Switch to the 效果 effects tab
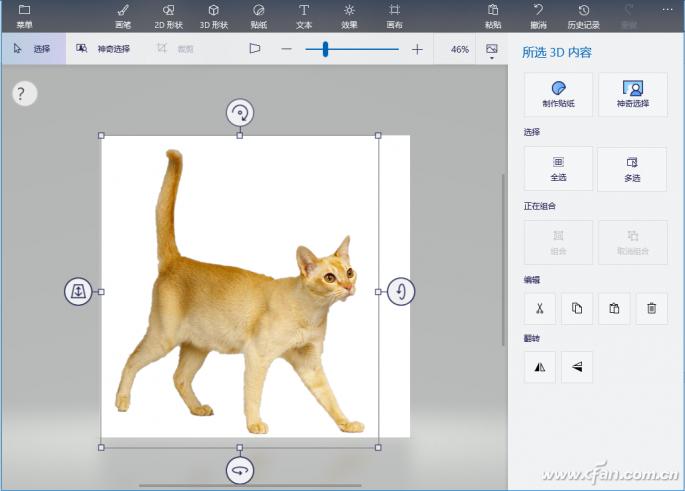The height and width of the screenshot is (491, 685). [x=349, y=15]
